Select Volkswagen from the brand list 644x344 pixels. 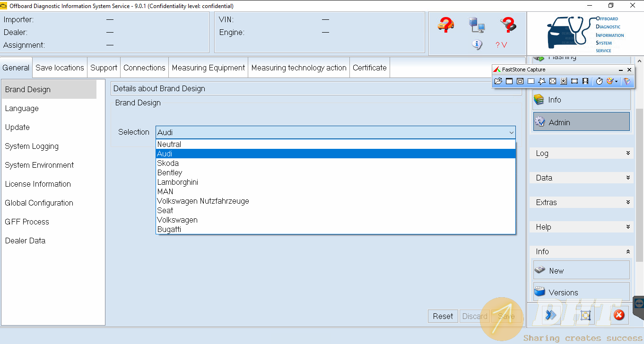(x=177, y=220)
